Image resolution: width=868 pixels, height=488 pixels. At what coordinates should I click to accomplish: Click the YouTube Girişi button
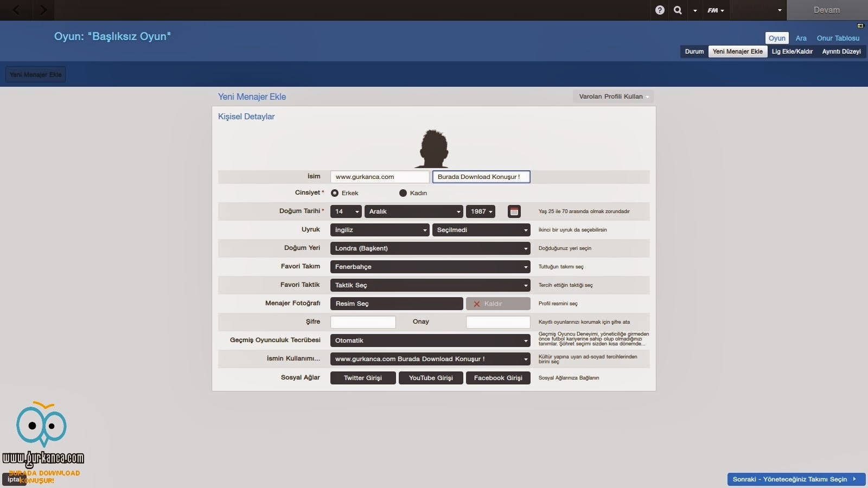click(431, 378)
